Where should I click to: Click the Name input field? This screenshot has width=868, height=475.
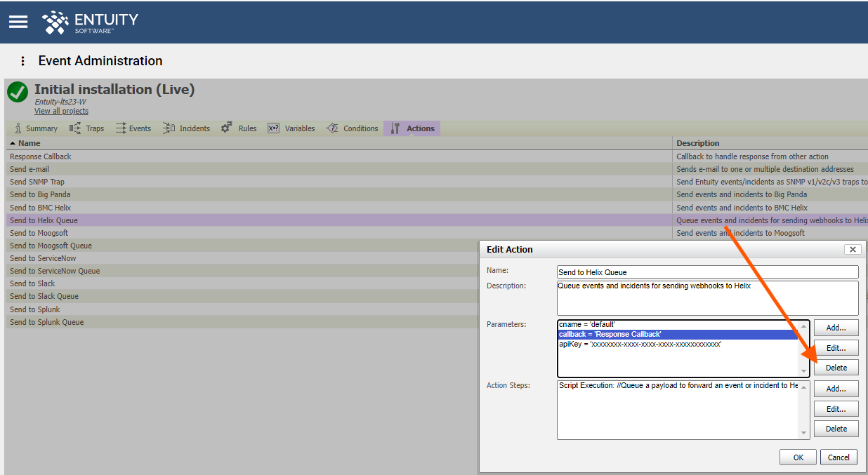(707, 272)
